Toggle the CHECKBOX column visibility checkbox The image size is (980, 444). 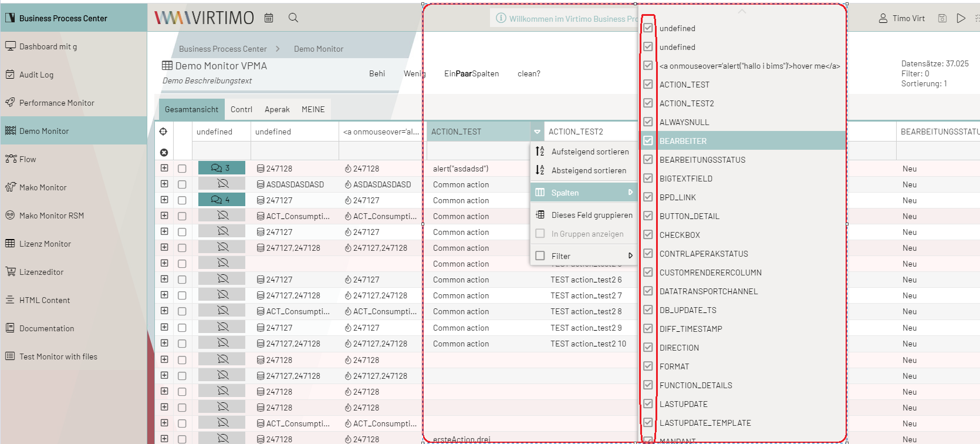pos(648,235)
